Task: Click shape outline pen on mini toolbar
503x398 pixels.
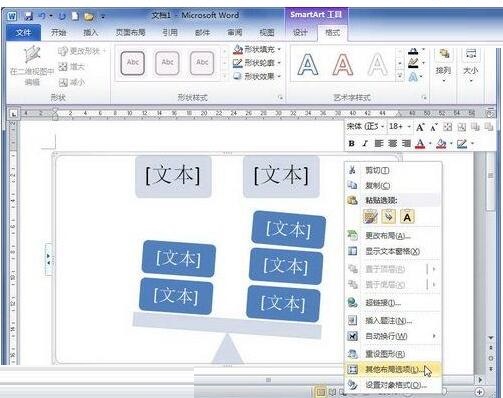Action: [462, 144]
